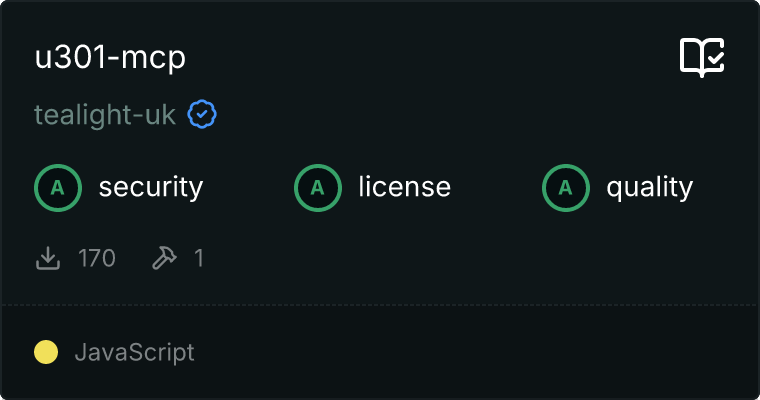
Task: Visit the tealight-uk author profile
Action: [105, 115]
